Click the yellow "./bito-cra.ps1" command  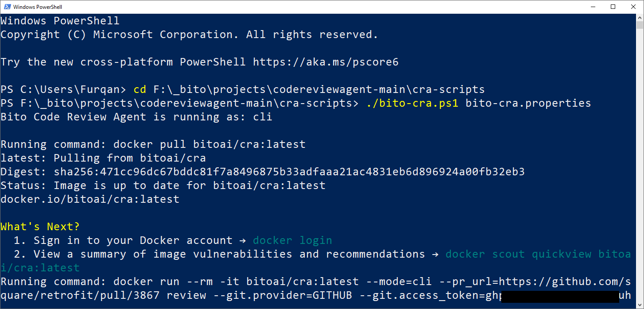412,103
